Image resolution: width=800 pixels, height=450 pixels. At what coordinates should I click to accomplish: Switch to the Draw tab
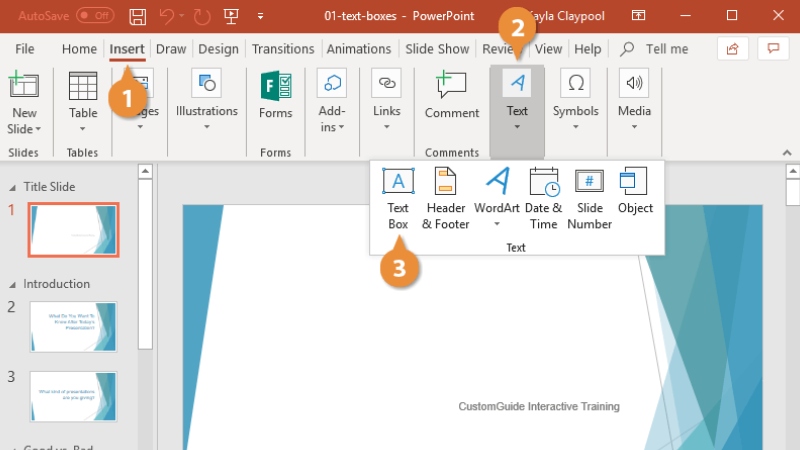pyautogui.click(x=171, y=49)
